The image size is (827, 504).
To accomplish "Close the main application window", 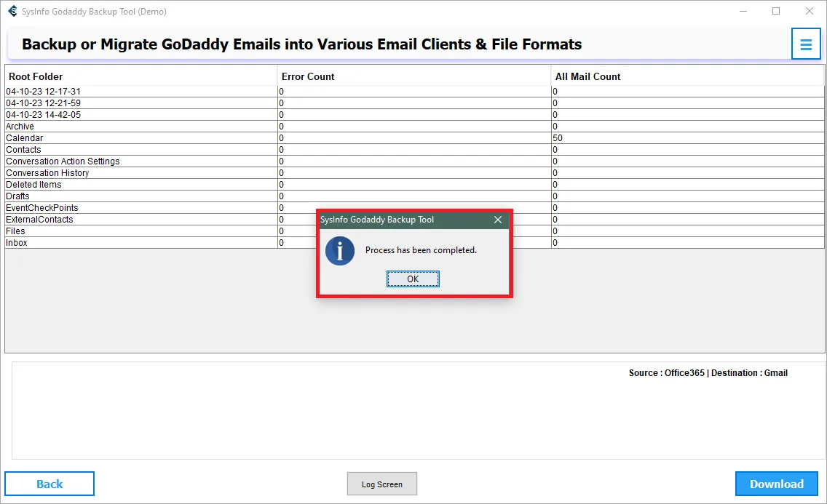I will (809, 11).
